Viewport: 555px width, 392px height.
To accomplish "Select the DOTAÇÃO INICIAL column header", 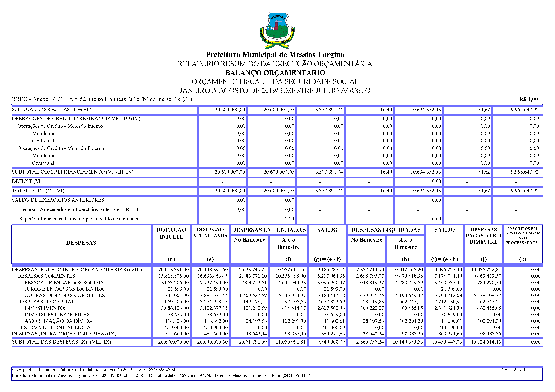I will 171,233.
